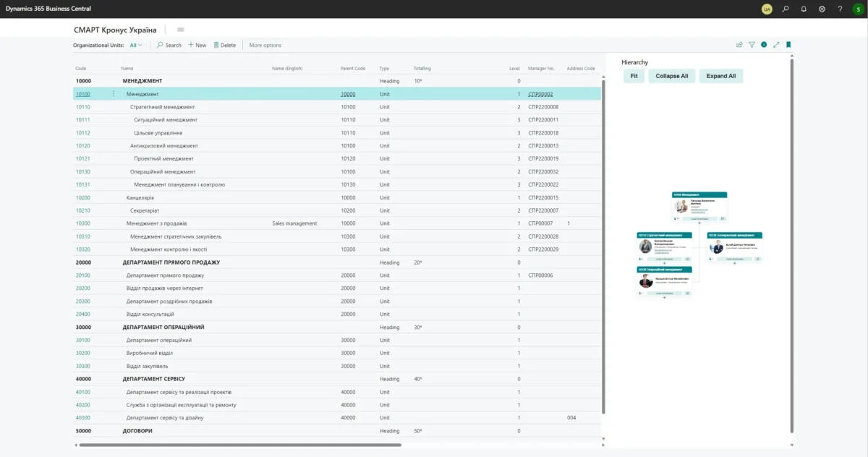
Task: Open the green user account avatar
Action: click(x=858, y=9)
